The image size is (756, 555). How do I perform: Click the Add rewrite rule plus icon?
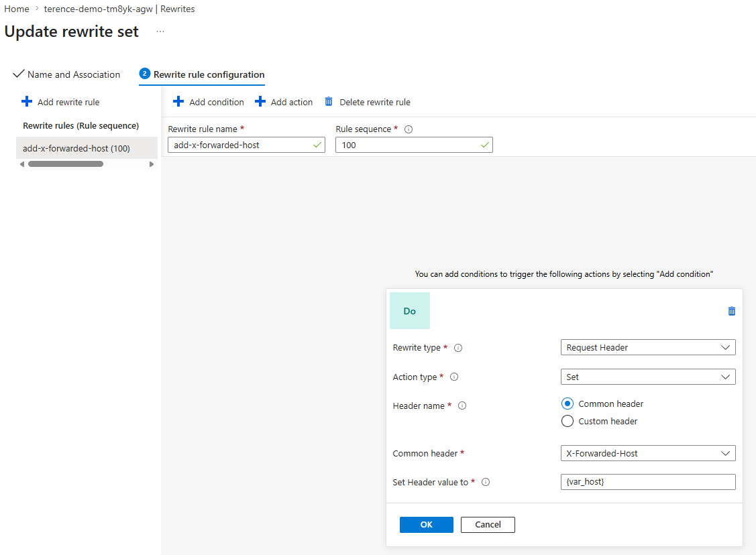27,102
